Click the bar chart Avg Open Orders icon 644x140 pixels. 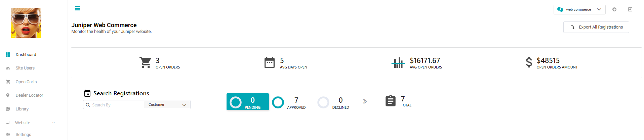[398, 62]
